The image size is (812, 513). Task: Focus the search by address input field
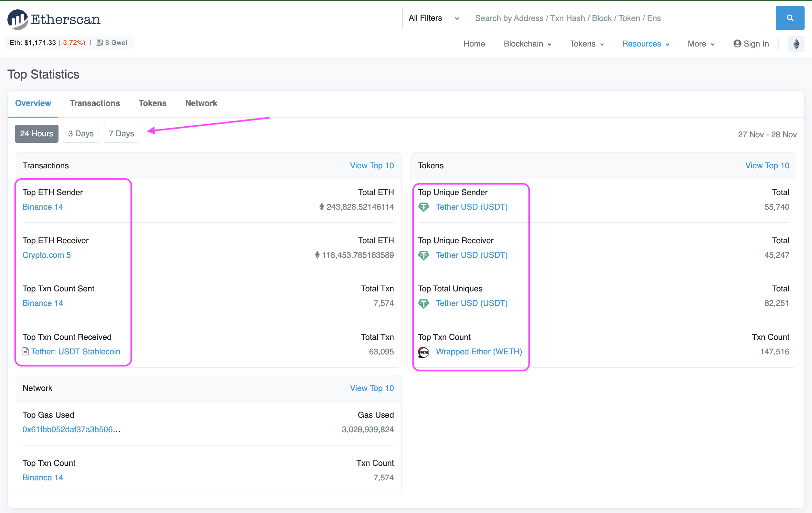click(622, 18)
